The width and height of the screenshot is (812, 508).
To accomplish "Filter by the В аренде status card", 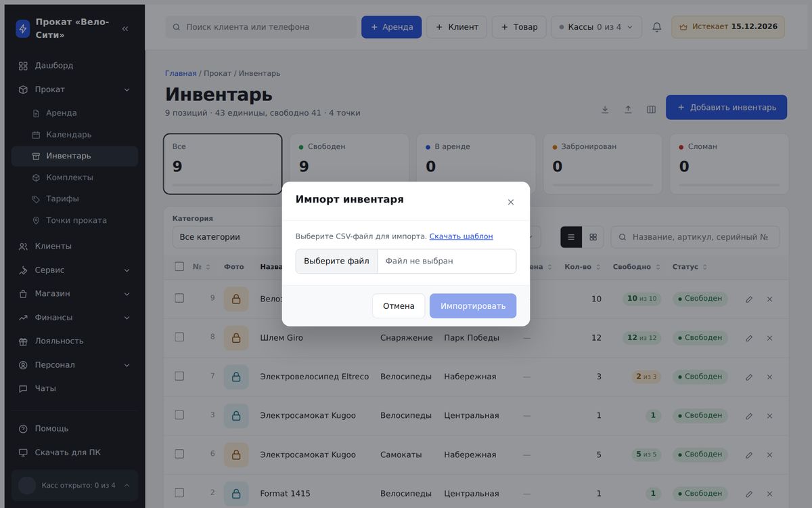I will pyautogui.click(x=476, y=164).
